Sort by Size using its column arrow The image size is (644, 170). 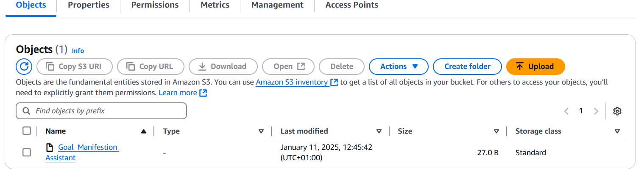pos(496,132)
